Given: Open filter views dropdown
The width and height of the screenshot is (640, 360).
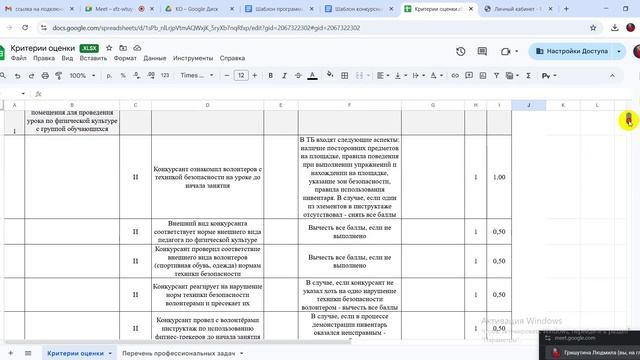Looking at the screenshot, I should point(511,76).
